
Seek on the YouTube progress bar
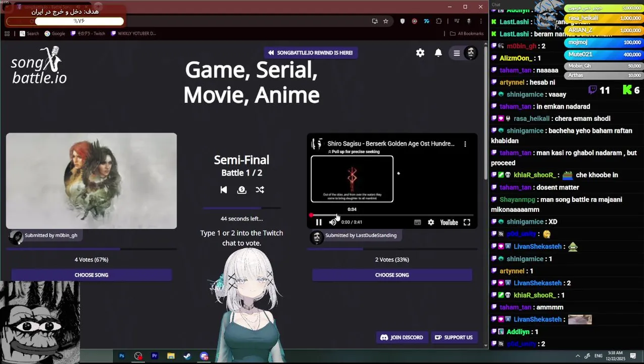point(392,215)
